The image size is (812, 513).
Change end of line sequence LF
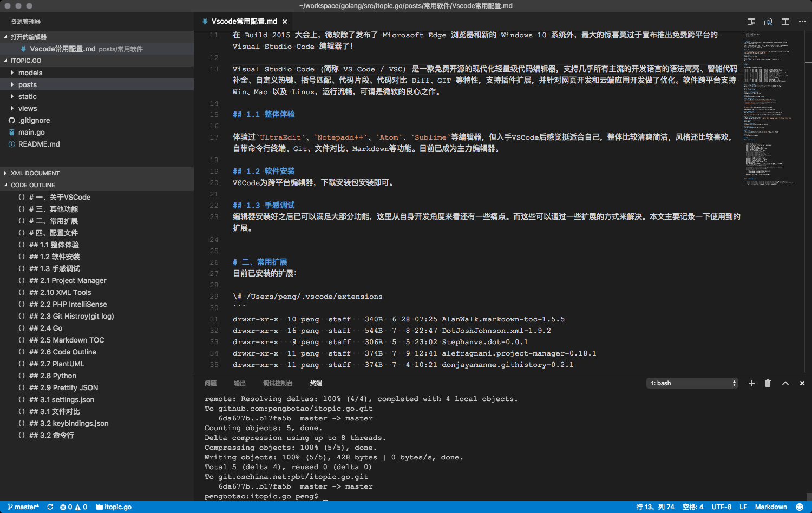pos(743,507)
